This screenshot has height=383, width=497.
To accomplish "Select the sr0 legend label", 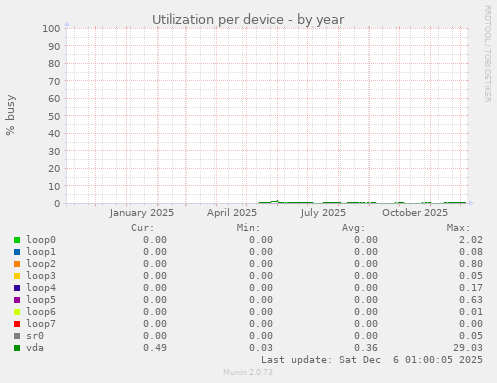I will [x=35, y=336].
